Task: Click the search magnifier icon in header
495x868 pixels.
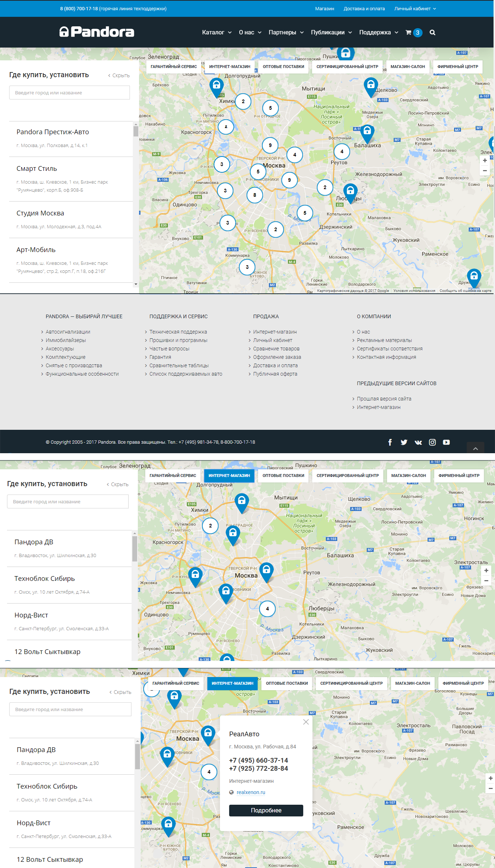Action: 432,33
